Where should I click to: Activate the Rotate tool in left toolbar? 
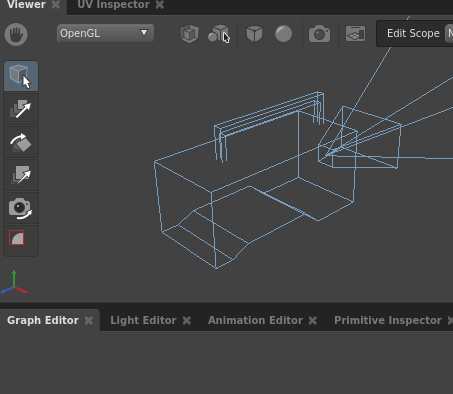21,142
